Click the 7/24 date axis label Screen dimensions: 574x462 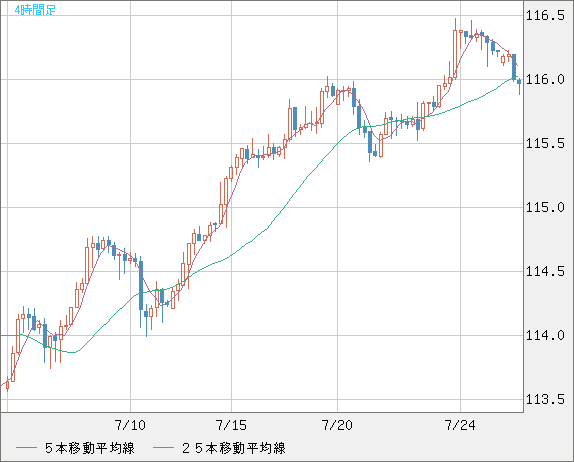pyautogui.click(x=460, y=425)
